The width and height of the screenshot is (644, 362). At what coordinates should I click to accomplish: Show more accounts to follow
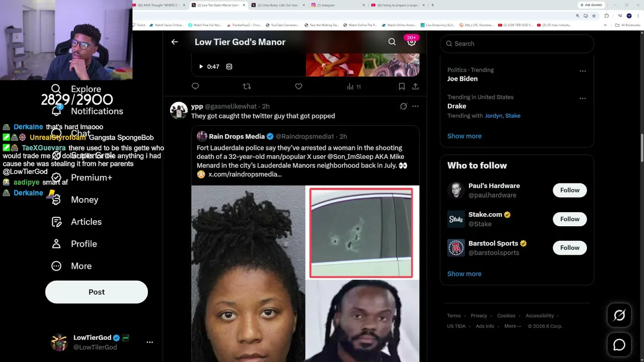[464, 274]
